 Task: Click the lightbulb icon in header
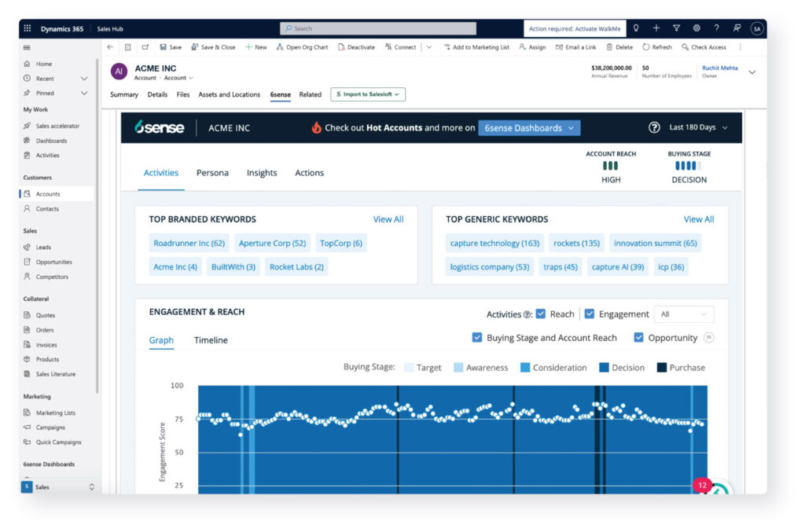[636, 28]
